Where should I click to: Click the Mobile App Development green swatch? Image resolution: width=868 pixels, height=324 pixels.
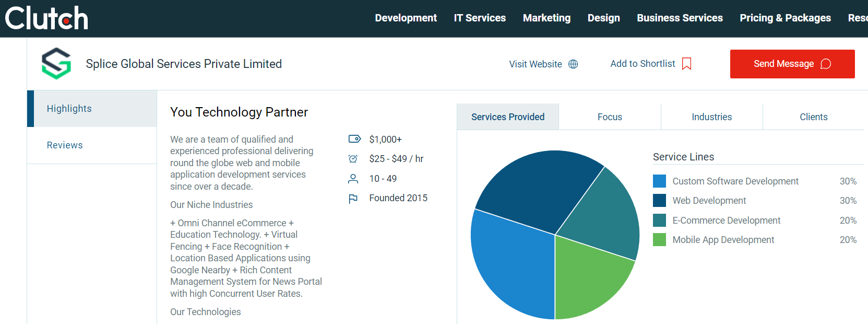pyautogui.click(x=659, y=240)
